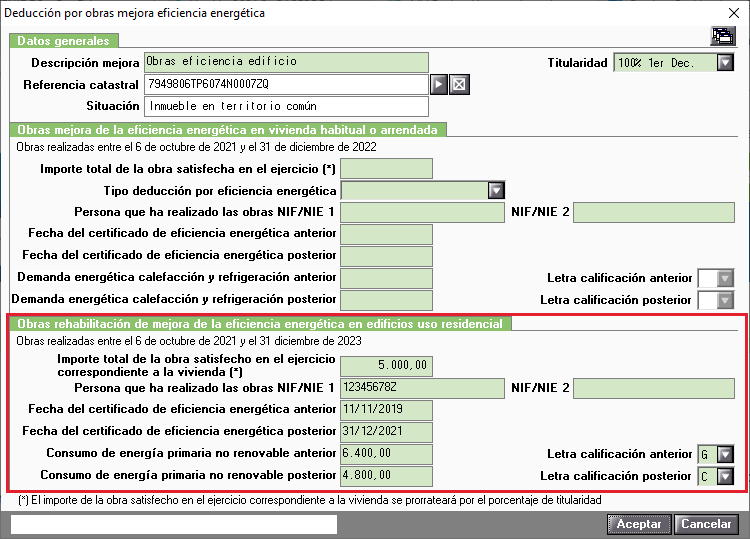The width and height of the screenshot is (750, 539).
Task: Select the Datos generales section header
Action: point(64,41)
